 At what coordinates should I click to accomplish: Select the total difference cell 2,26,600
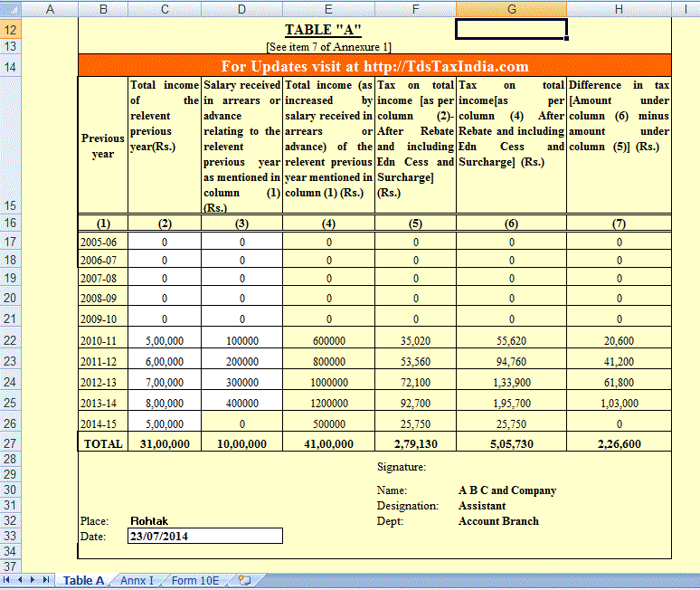[x=619, y=443]
